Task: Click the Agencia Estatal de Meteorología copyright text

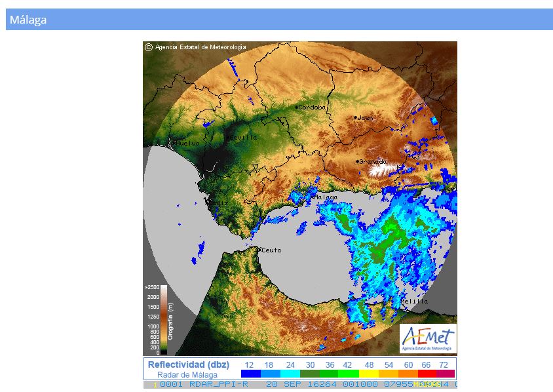Action: pos(200,47)
